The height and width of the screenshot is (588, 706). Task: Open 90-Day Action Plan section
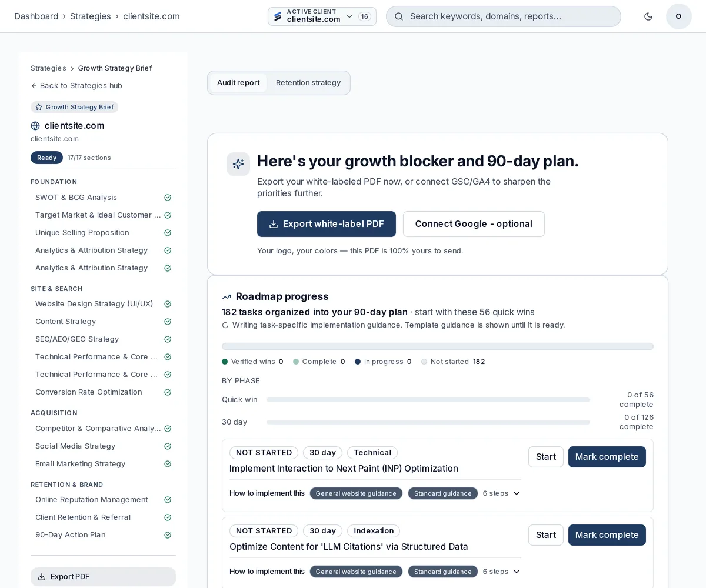click(x=103, y=535)
